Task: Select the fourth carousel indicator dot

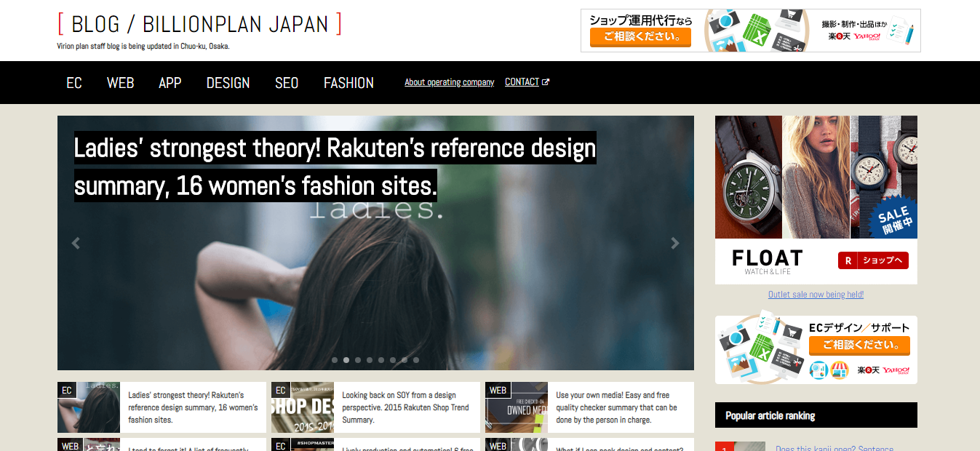Action: coord(370,360)
